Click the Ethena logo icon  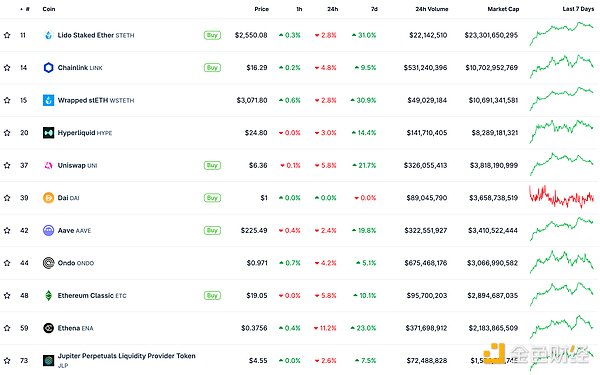[x=49, y=328]
